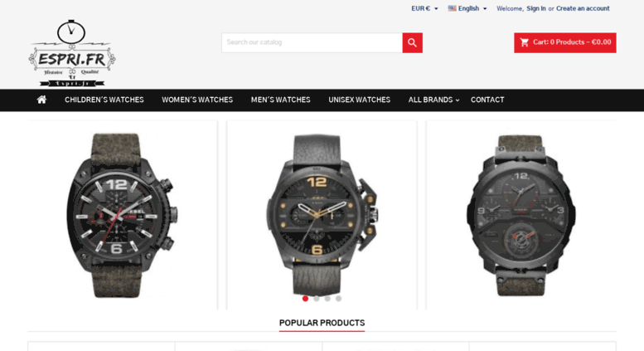Select the first red carousel dot
Viewport: 644px width, 351px height.
[305, 299]
